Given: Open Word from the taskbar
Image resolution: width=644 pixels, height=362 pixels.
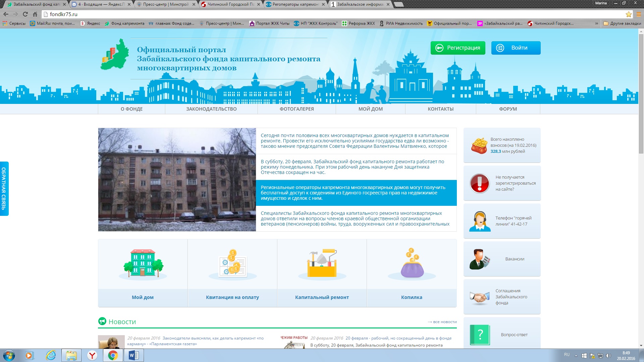Looking at the screenshot, I should point(133,355).
